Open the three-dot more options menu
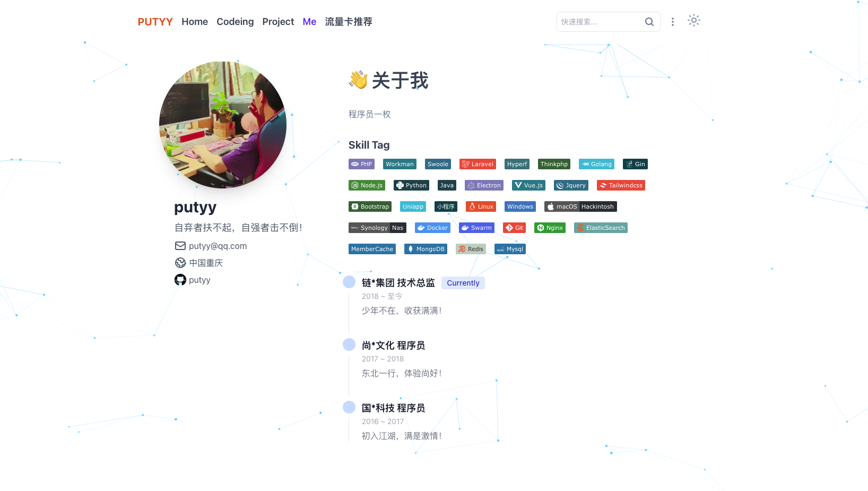Viewport: 868px width, 491px height. coord(673,22)
